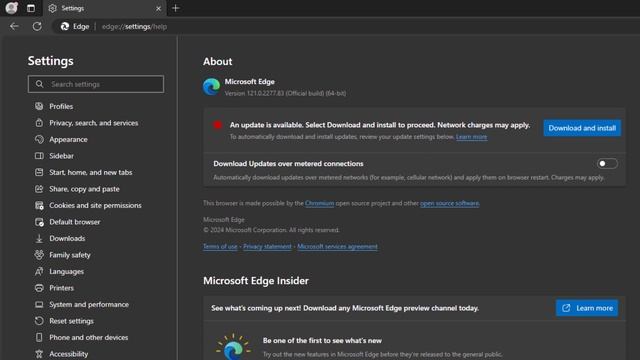Open the Microsoft services agreement link
This screenshot has width=640, height=360.
[x=337, y=247]
